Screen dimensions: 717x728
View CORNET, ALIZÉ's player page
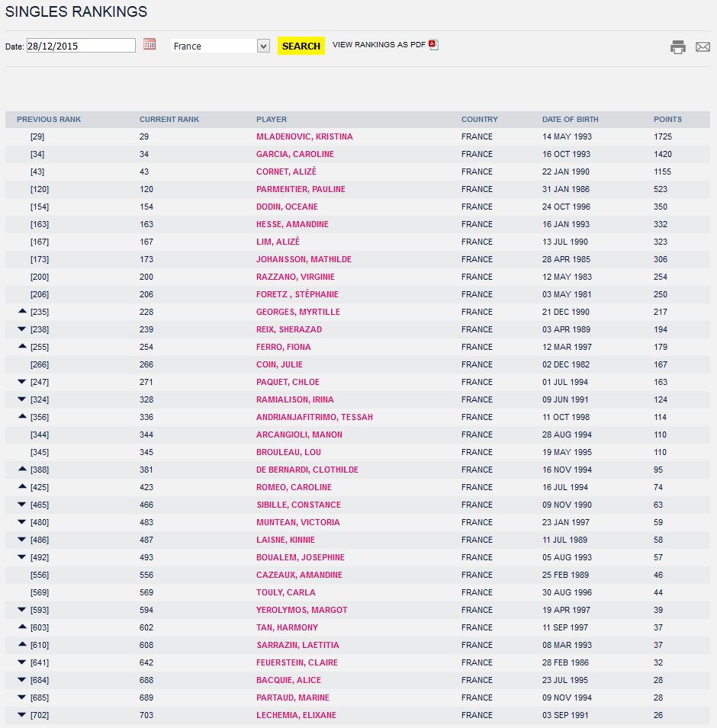[x=288, y=172]
